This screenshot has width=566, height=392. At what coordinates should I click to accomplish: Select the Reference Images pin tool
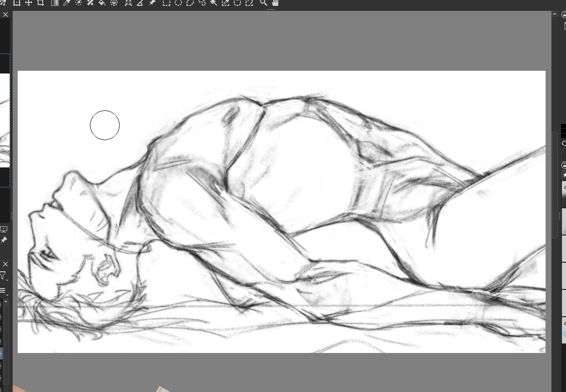152,3
